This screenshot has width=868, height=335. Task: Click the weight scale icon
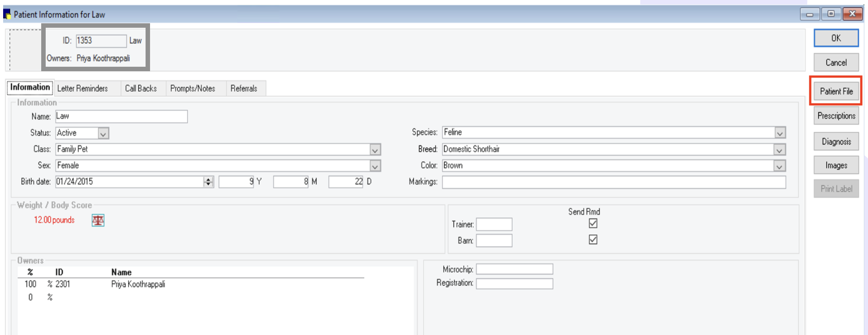98,220
